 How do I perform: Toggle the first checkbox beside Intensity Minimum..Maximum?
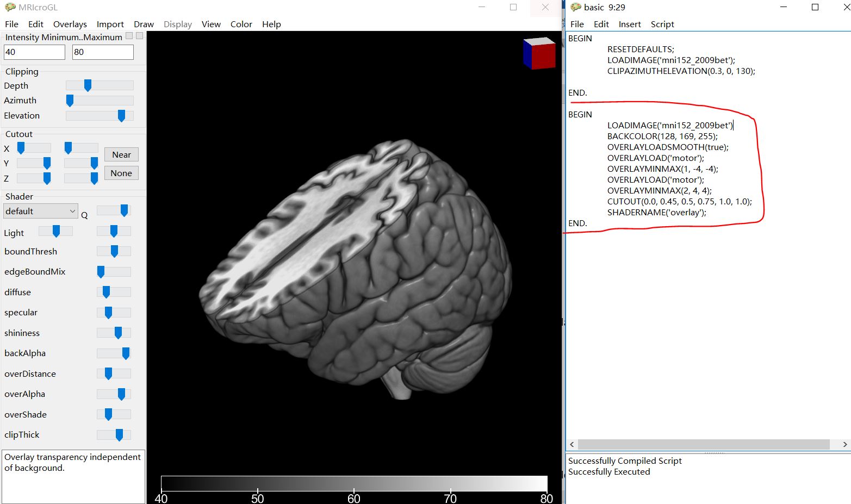(x=129, y=36)
